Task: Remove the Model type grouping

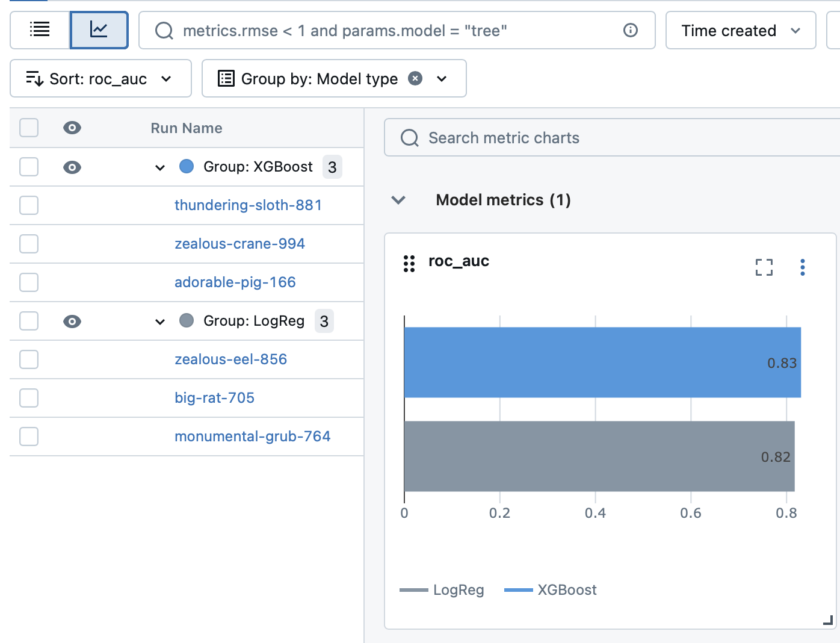Action: tap(415, 78)
